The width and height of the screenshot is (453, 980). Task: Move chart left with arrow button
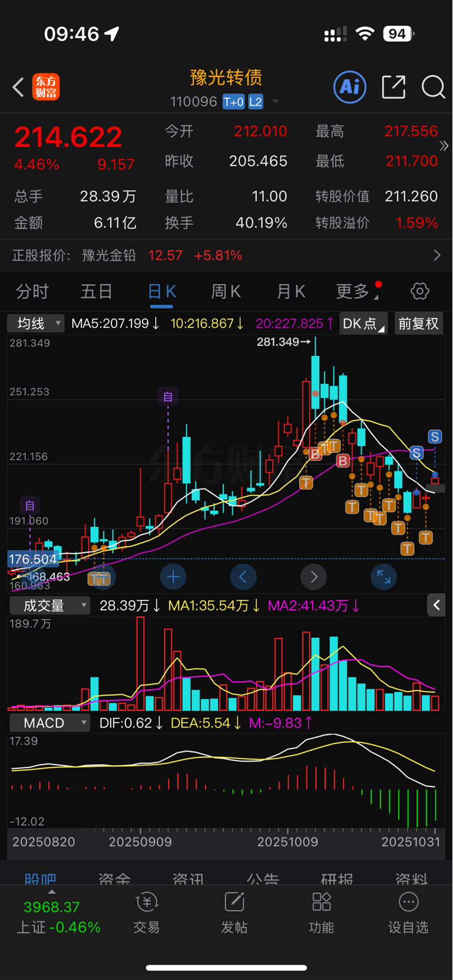243,577
